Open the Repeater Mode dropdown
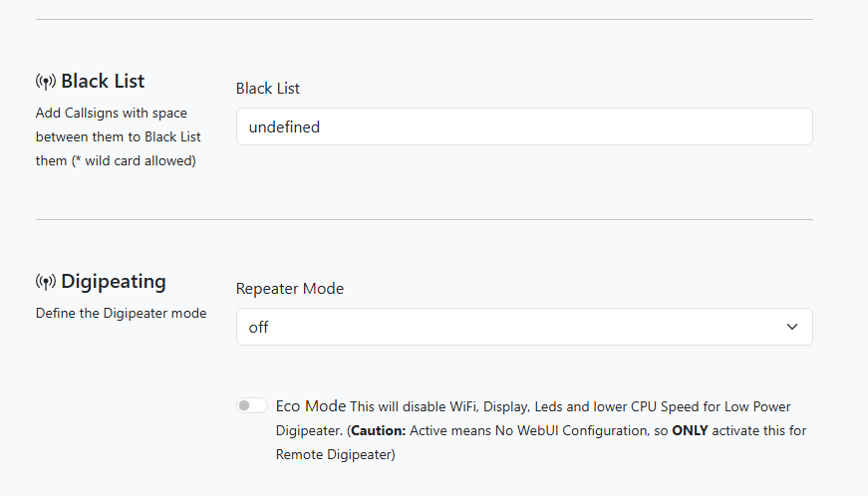 pos(523,327)
